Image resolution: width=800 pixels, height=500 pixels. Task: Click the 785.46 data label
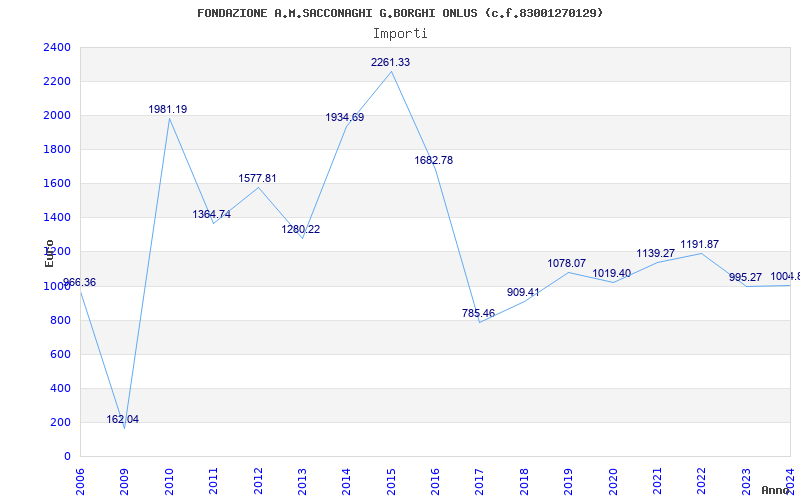point(479,313)
